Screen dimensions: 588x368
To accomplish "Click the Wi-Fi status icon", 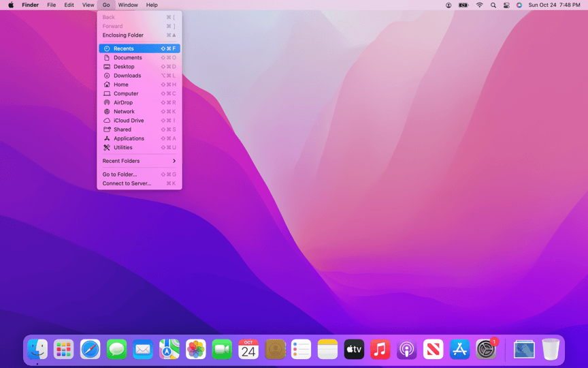I will click(x=479, y=5).
